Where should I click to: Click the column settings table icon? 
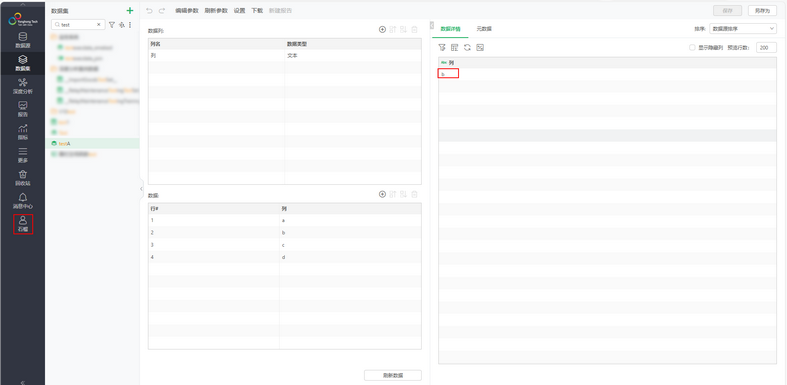click(454, 47)
